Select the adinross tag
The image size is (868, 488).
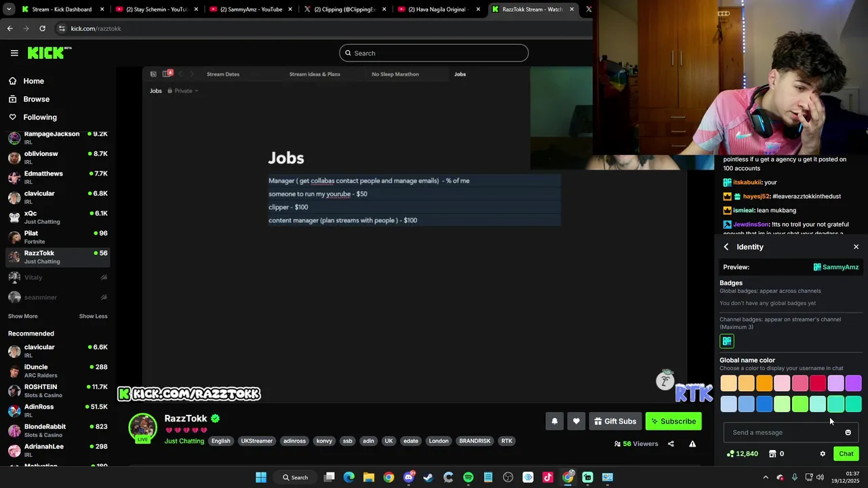[x=294, y=441]
